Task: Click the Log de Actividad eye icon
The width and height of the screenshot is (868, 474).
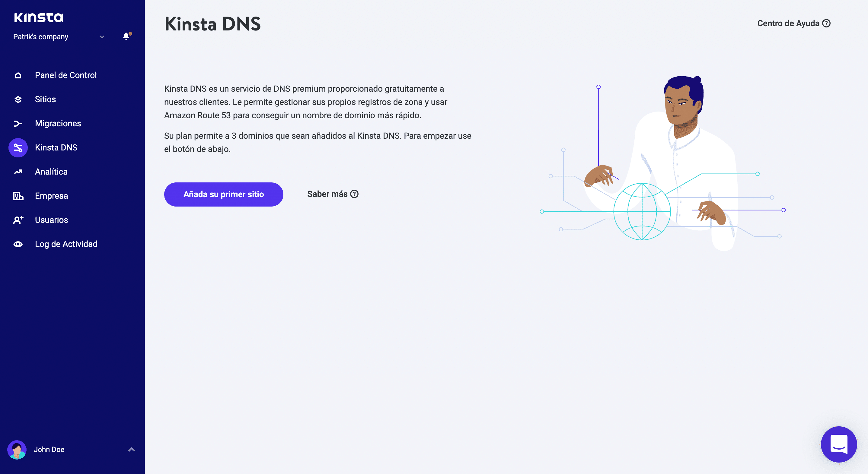Action: click(x=18, y=245)
